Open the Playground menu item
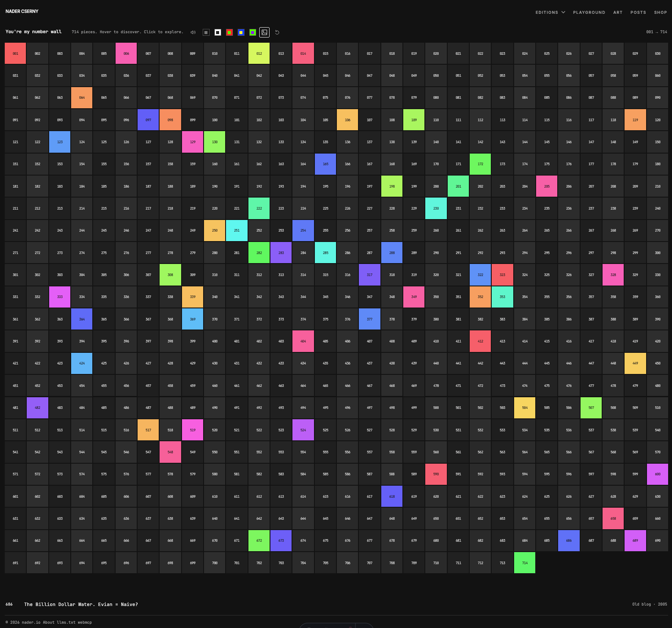Screen dimensions: 672x628 [x=589, y=13]
